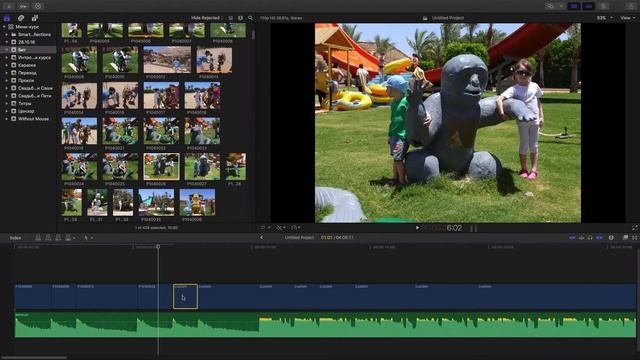Open the Select tool arrow dropdown

click(88, 238)
